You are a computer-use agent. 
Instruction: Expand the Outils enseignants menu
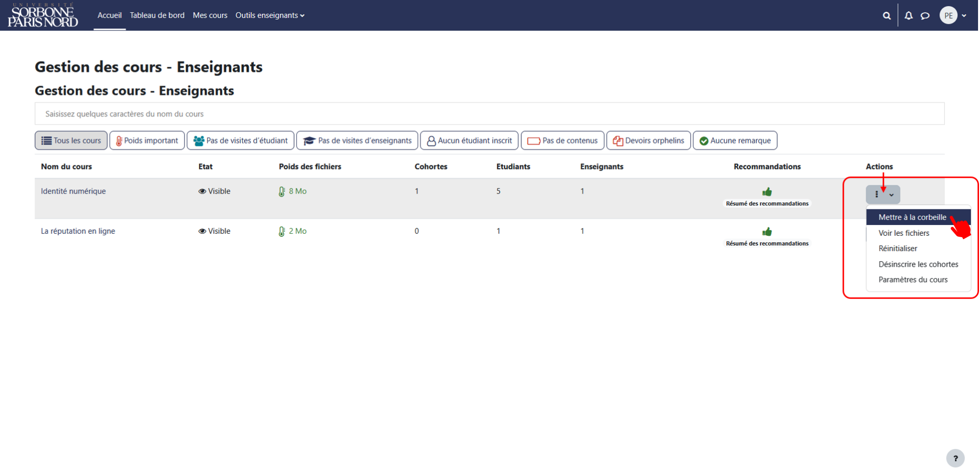coord(270,16)
